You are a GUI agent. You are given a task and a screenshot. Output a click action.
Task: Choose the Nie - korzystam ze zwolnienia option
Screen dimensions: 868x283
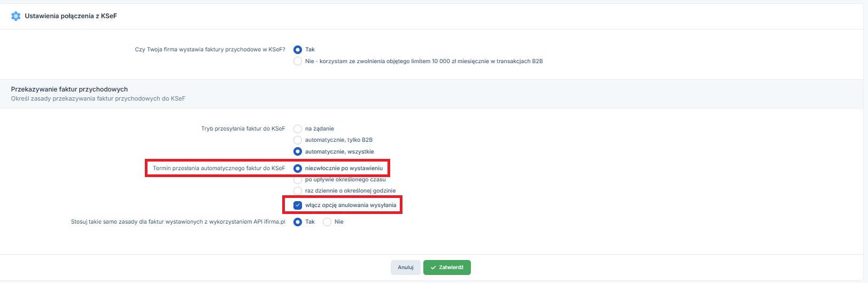[298, 62]
